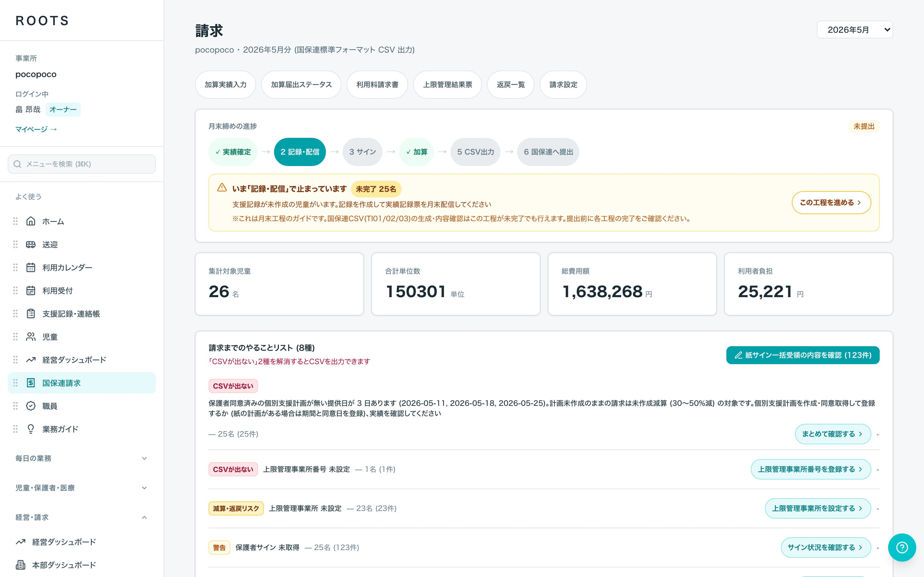
Task: Open the 2026年5月 month dropdown
Action: (854, 30)
